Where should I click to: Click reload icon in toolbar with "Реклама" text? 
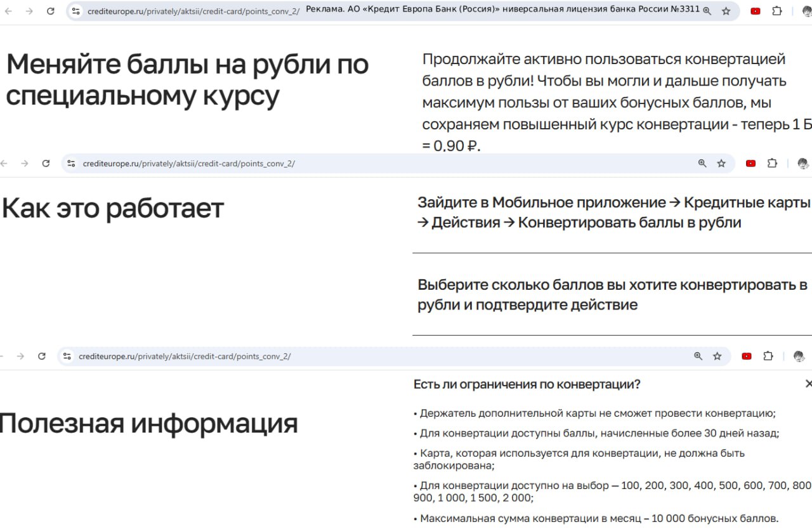pos(51,11)
